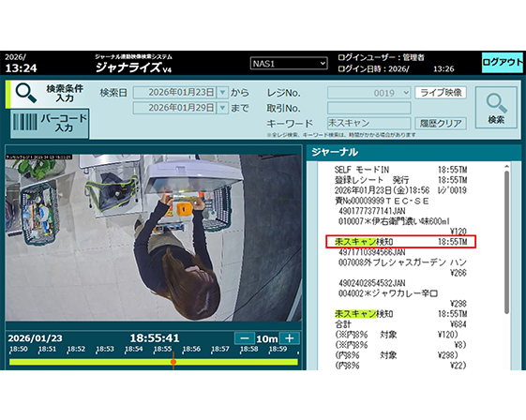
Task: Select journal line 2026年01月23日(金)18:56
Action: [401, 190]
